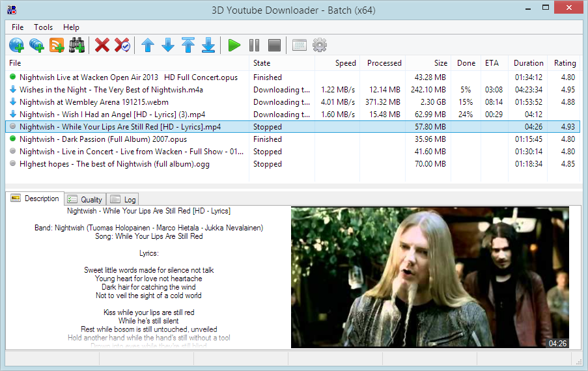Screen dimensions: 588x371
Task: Add an RSS feed subscription
Action: pyautogui.click(x=57, y=45)
